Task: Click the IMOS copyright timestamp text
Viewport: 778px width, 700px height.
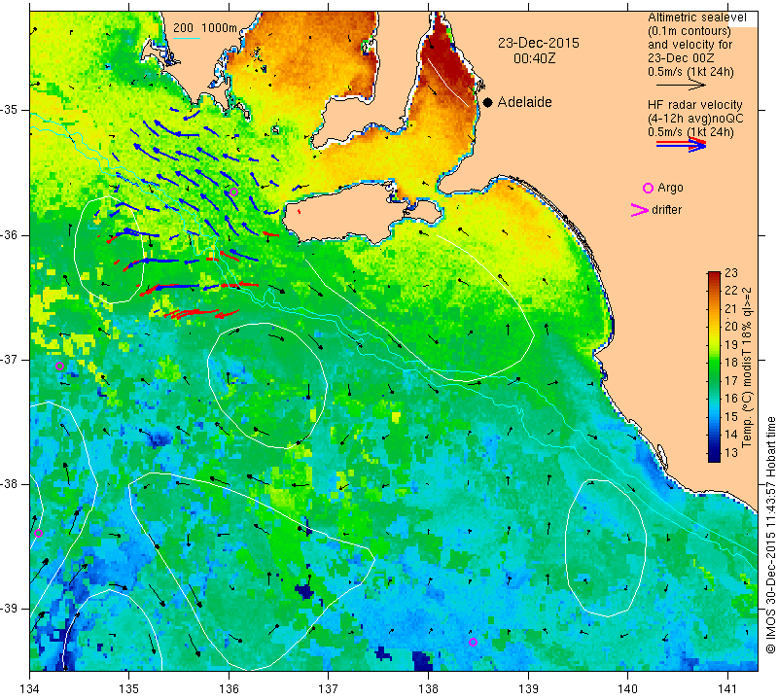Action: tap(770, 535)
